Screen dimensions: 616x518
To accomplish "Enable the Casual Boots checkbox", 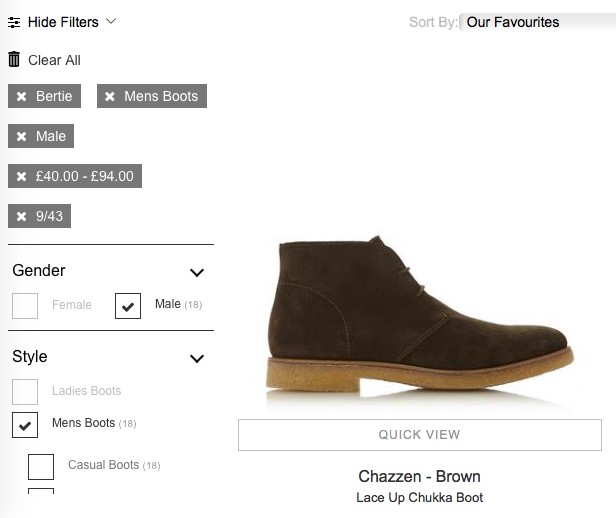I will (41, 467).
